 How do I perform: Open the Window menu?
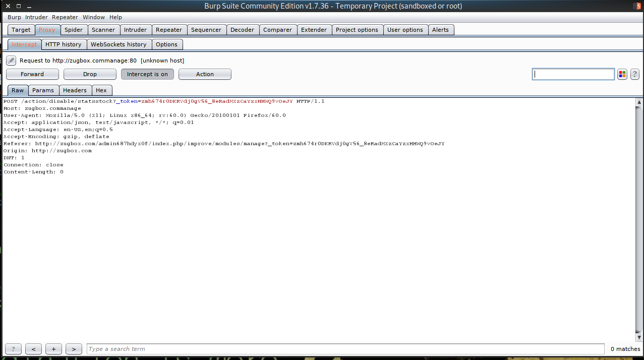click(x=93, y=17)
